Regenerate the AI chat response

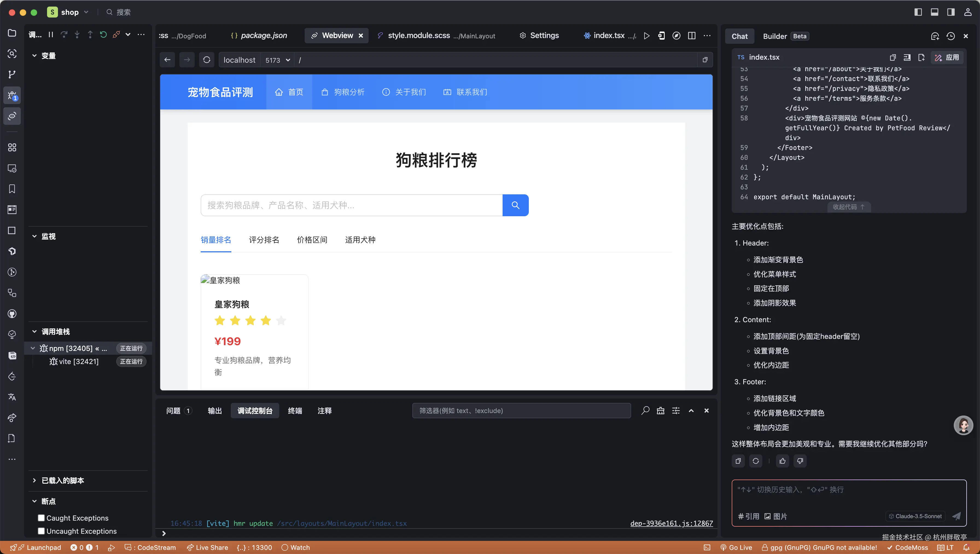tap(756, 461)
